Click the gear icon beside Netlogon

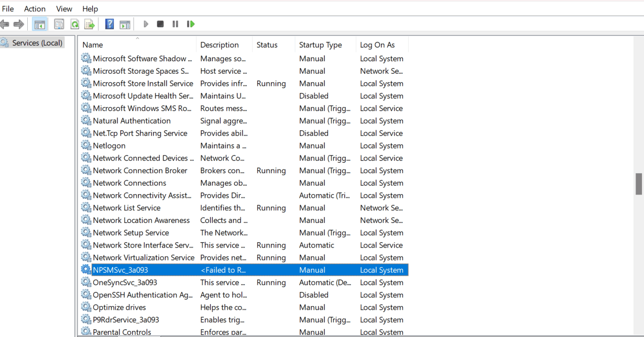coord(86,145)
